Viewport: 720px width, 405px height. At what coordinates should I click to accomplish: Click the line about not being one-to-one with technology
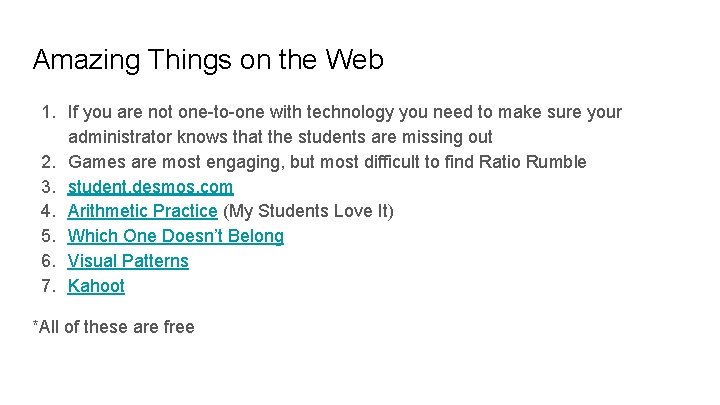point(344,112)
